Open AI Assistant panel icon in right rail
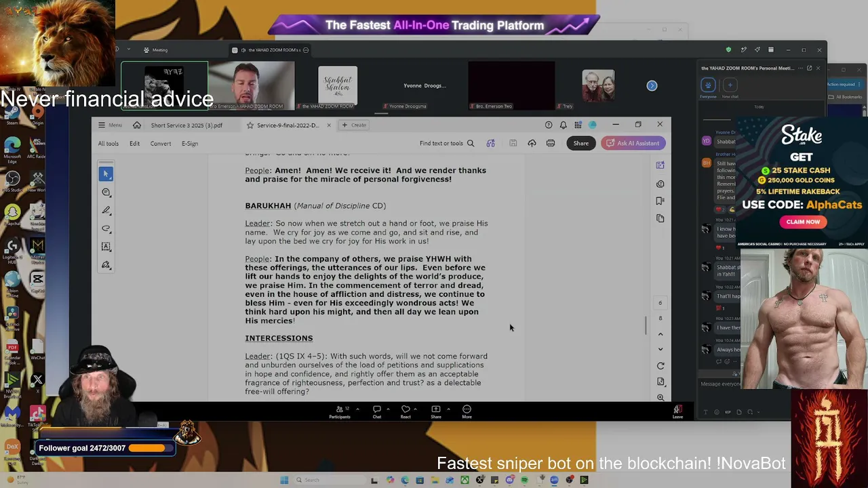 click(x=660, y=165)
